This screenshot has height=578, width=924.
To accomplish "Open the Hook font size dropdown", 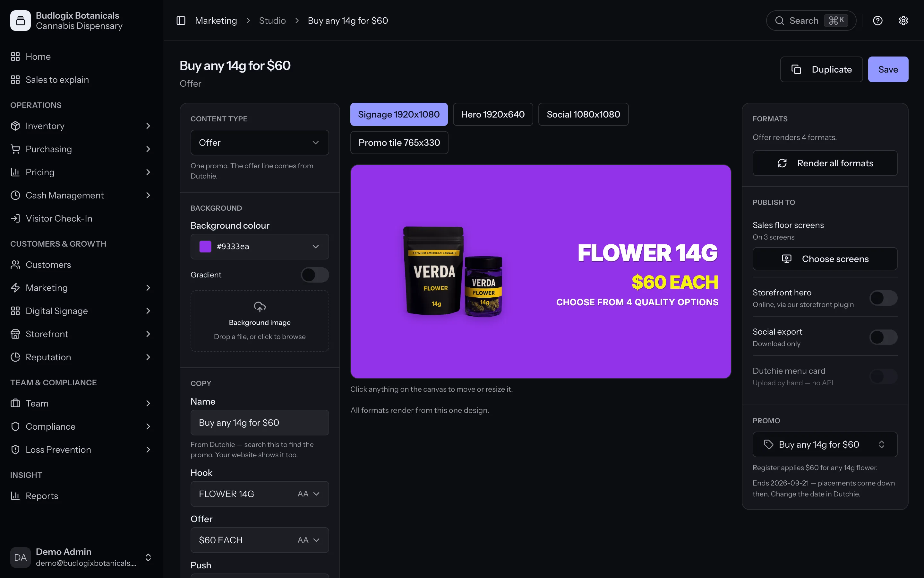I will point(309,494).
